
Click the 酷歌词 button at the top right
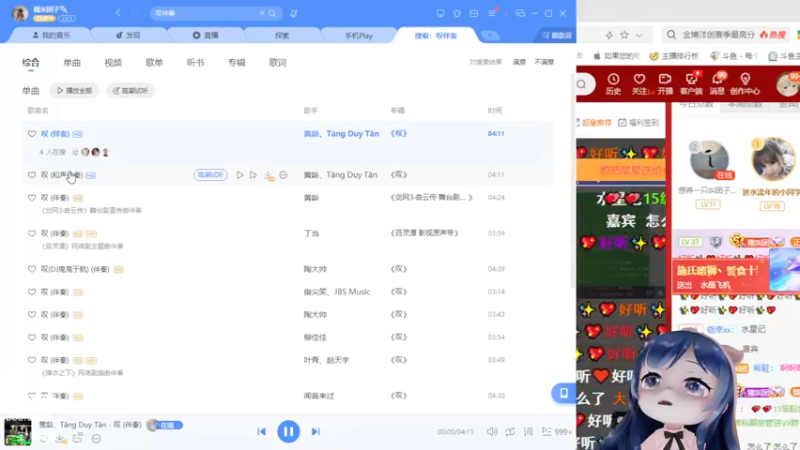(x=557, y=35)
